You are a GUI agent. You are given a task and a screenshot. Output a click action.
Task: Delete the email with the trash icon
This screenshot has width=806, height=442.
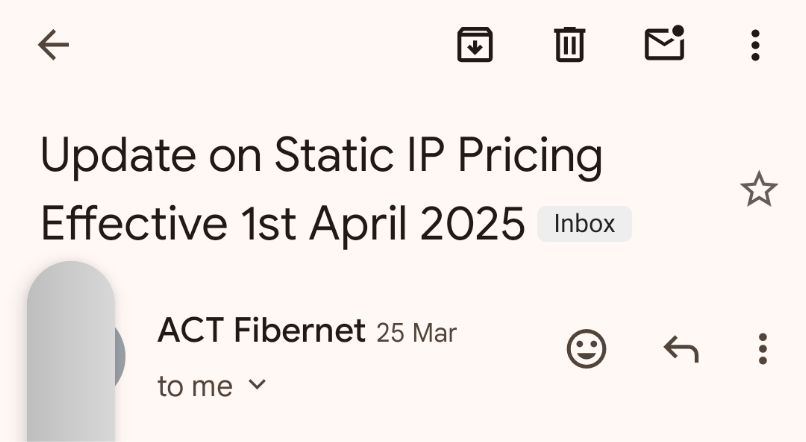pyautogui.click(x=569, y=45)
